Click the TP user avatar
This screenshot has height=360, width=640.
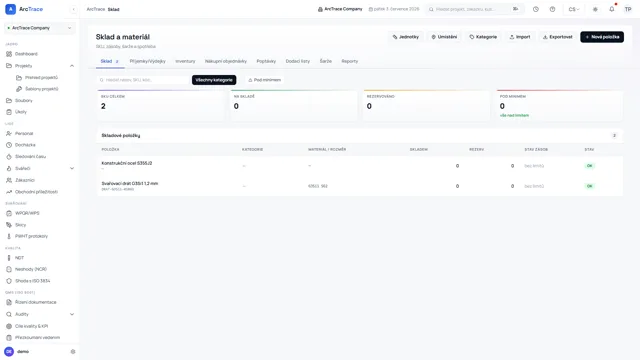click(628, 9)
